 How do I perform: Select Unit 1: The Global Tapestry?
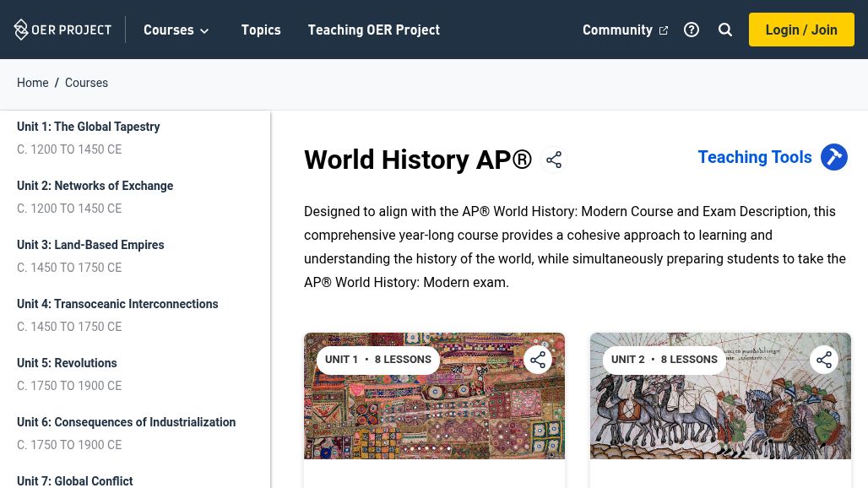(88, 127)
